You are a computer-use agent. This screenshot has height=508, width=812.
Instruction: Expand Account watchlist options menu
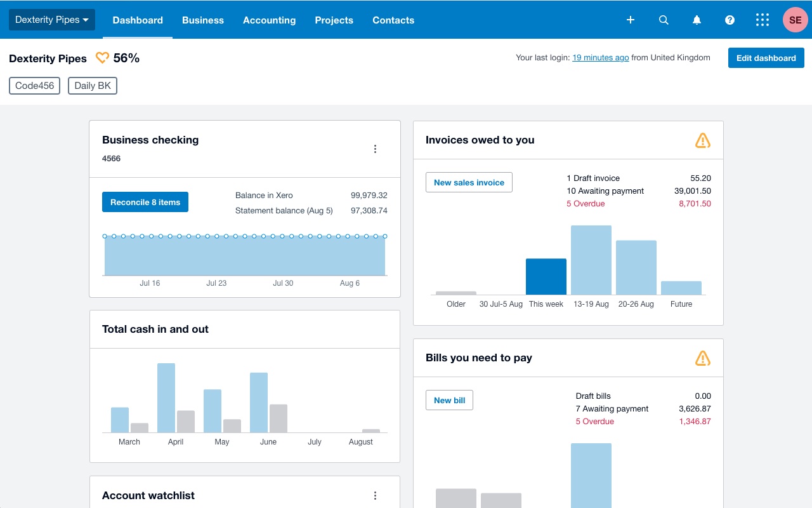375,495
